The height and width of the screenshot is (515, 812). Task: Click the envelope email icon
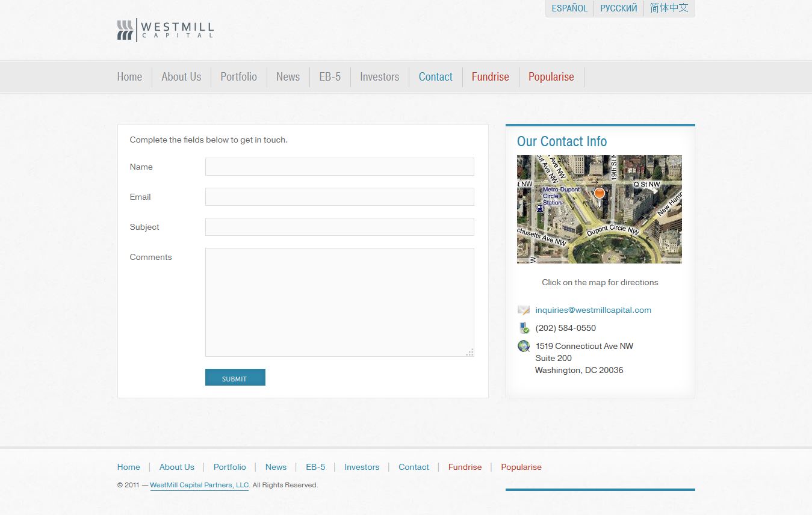coord(524,310)
